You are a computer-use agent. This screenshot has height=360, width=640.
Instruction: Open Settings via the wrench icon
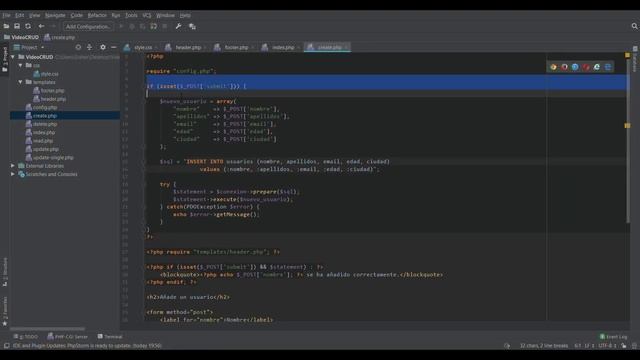(178, 26)
